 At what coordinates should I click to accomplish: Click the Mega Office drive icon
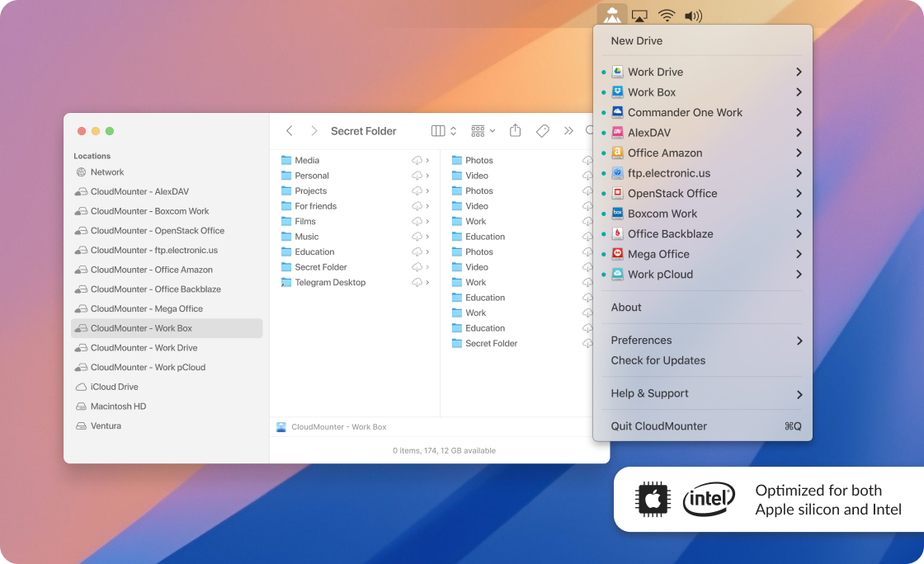(x=617, y=254)
